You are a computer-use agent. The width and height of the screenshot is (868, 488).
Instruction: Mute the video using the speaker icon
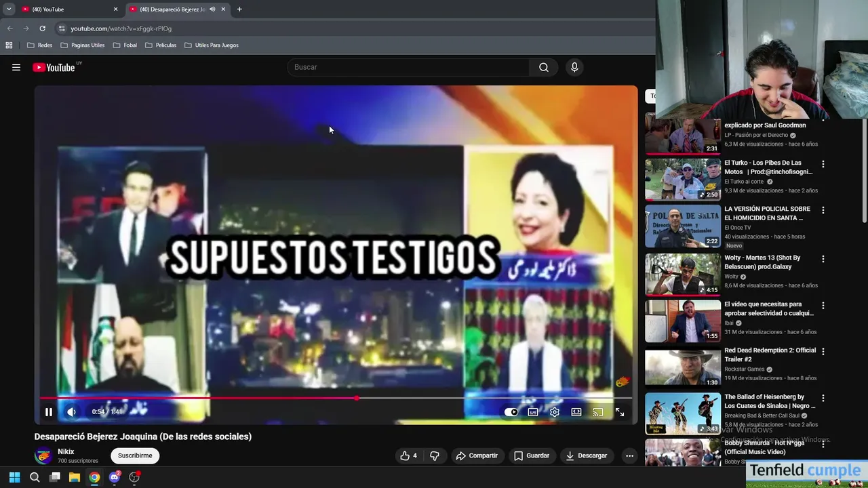71,412
